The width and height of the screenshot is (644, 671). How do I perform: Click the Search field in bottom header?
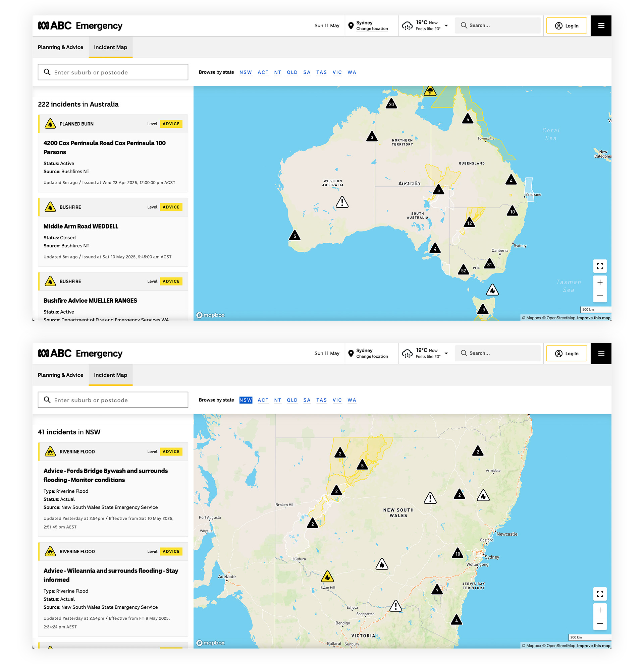point(498,353)
